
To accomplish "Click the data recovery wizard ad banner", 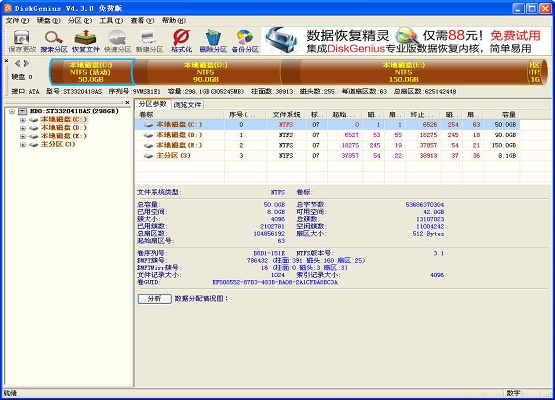I will pyautogui.click(x=406, y=41).
